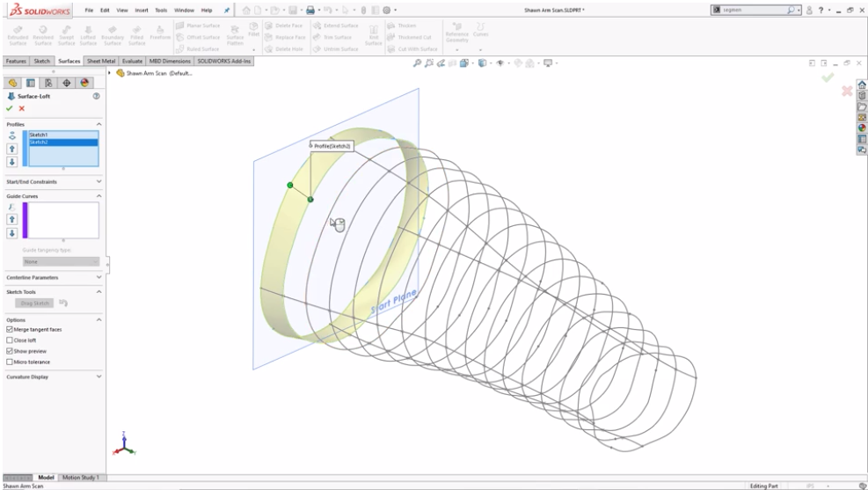Click the undo sketch drag icon
868x490 pixels.
pos(63,303)
